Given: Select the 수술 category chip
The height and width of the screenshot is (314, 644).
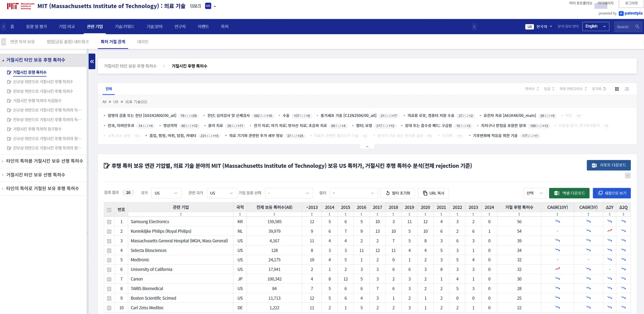Looking at the screenshot, I should point(286,116).
